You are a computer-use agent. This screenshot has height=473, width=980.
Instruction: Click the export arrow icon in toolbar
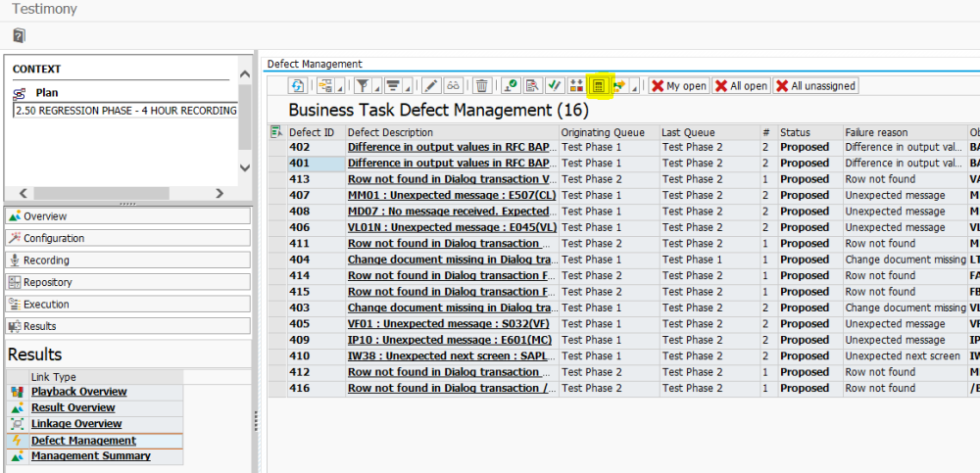tap(619, 85)
